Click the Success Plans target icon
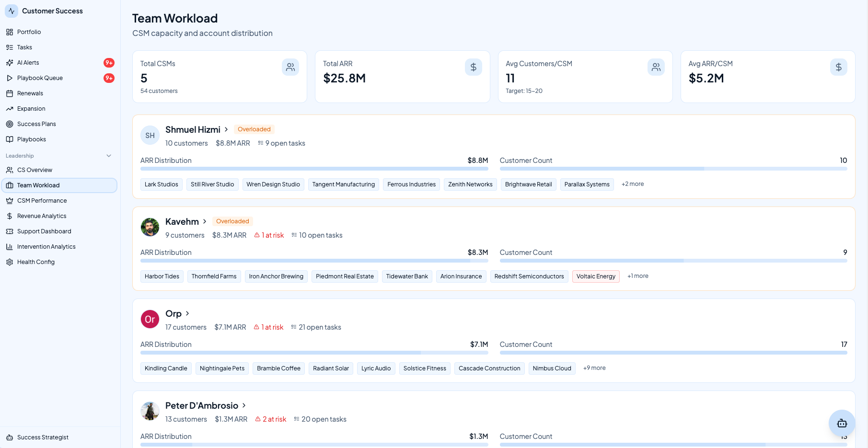This screenshot has height=448, width=868. (x=10, y=124)
